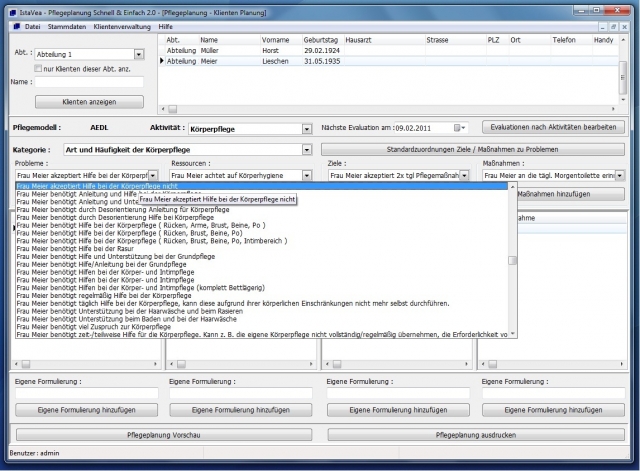This screenshot has height=471, width=640.
Task: Open the Datei menu
Action: click(x=32, y=27)
